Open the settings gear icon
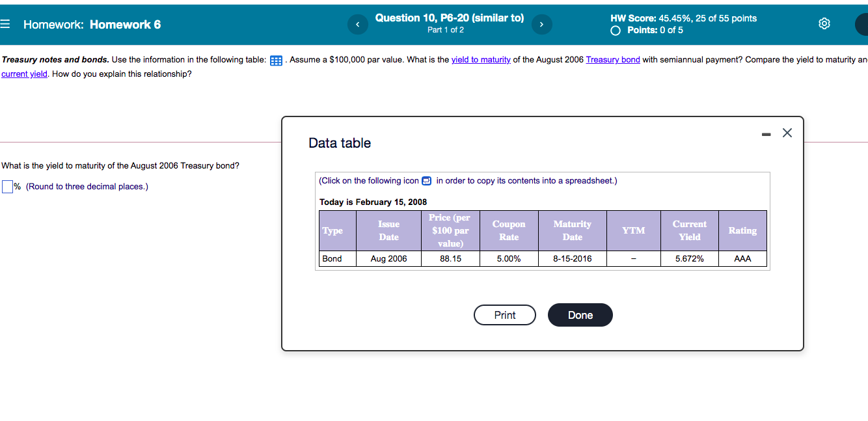The height and width of the screenshot is (421, 868). pyautogui.click(x=824, y=24)
